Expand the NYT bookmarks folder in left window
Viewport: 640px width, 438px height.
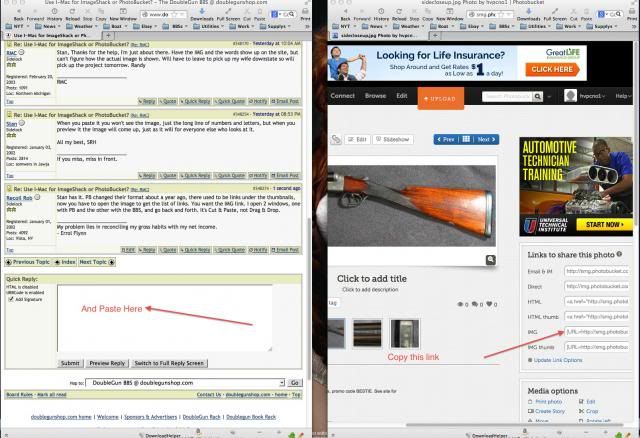click(x=17, y=26)
